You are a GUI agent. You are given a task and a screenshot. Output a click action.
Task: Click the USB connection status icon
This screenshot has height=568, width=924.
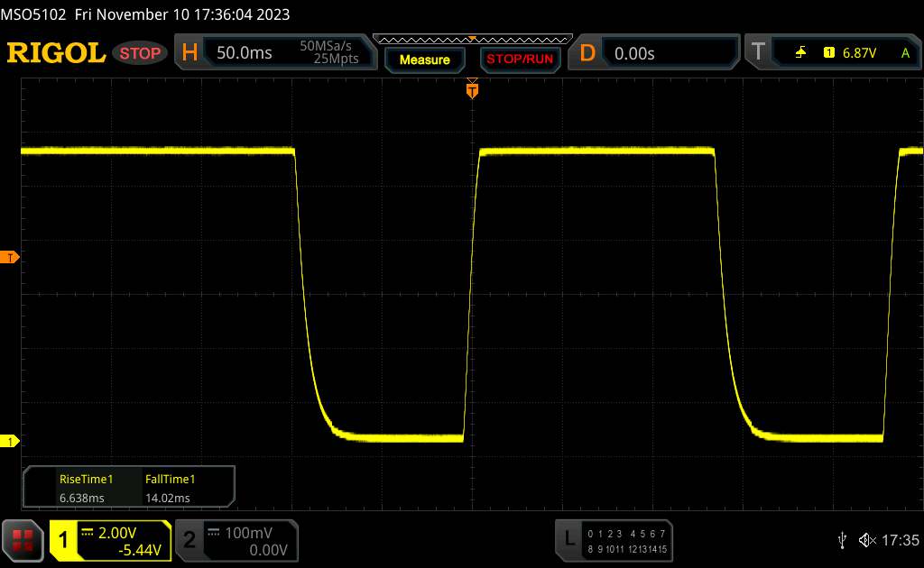(842, 539)
